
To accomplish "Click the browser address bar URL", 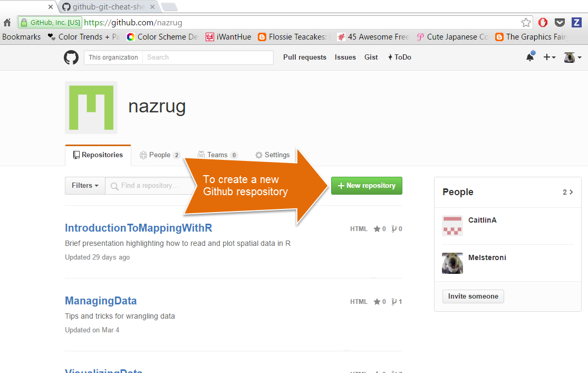I will tap(133, 23).
